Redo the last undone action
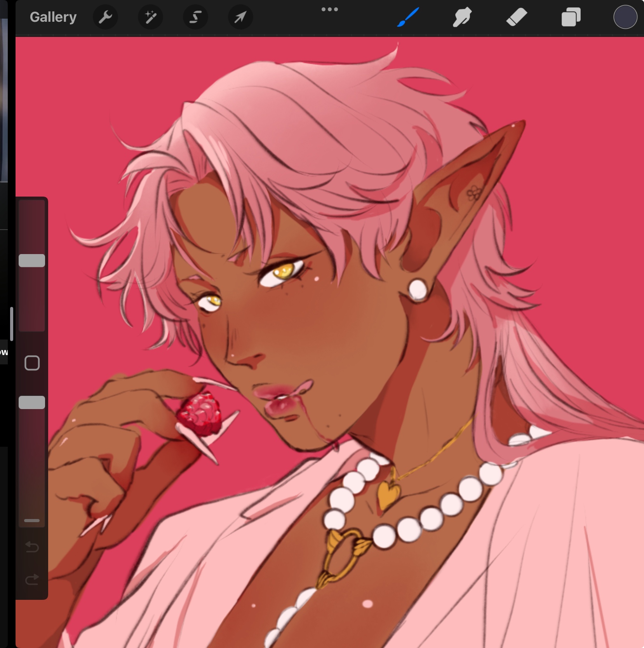 32,580
